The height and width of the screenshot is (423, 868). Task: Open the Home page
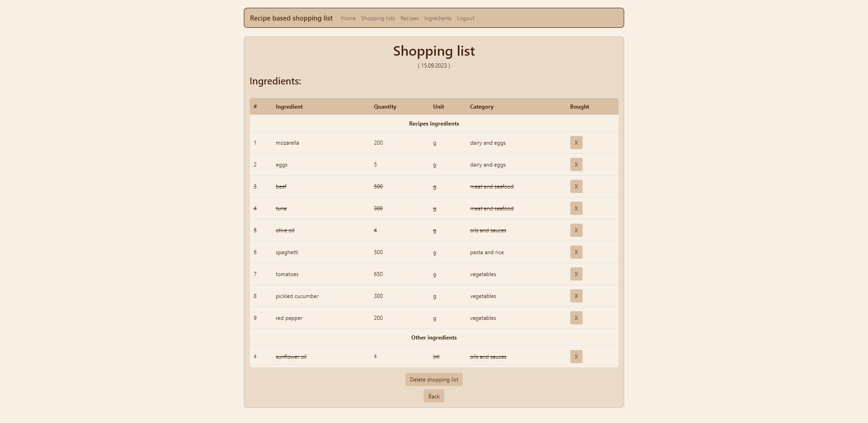click(x=347, y=18)
